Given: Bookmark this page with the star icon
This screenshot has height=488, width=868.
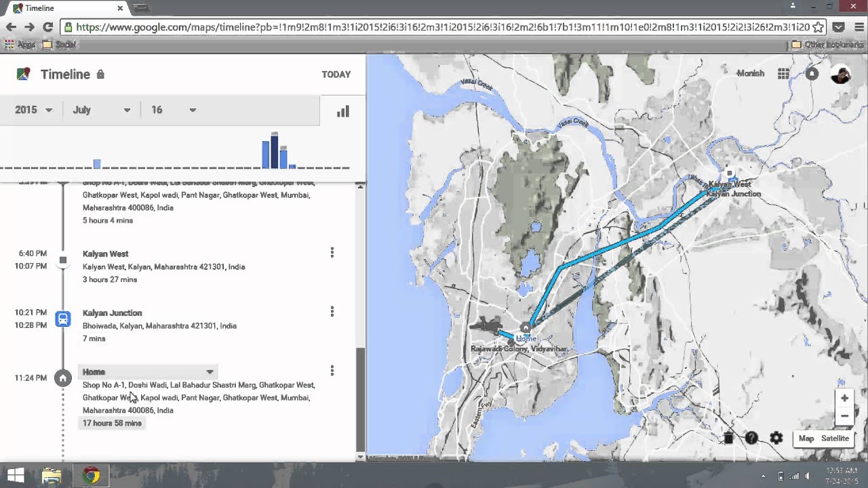Looking at the screenshot, I should click(818, 27).
